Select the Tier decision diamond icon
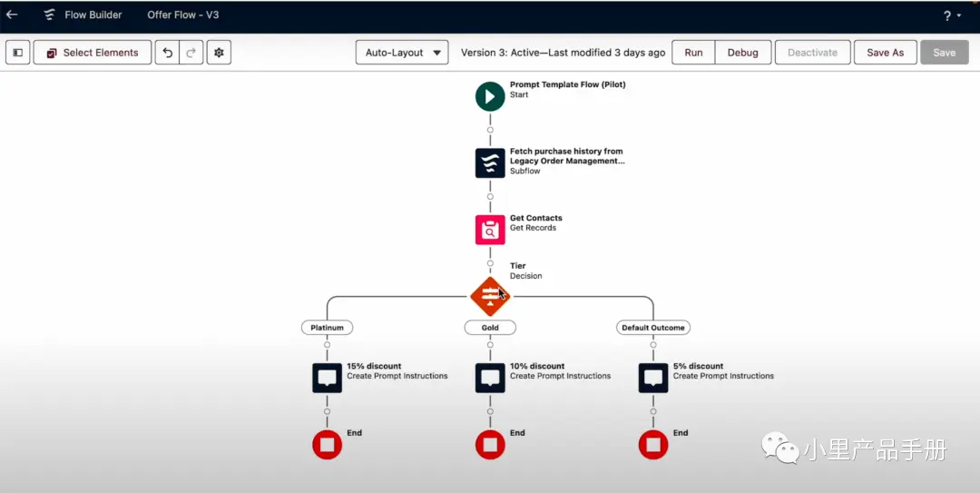The image size is (980, 493). click(490, 296)
